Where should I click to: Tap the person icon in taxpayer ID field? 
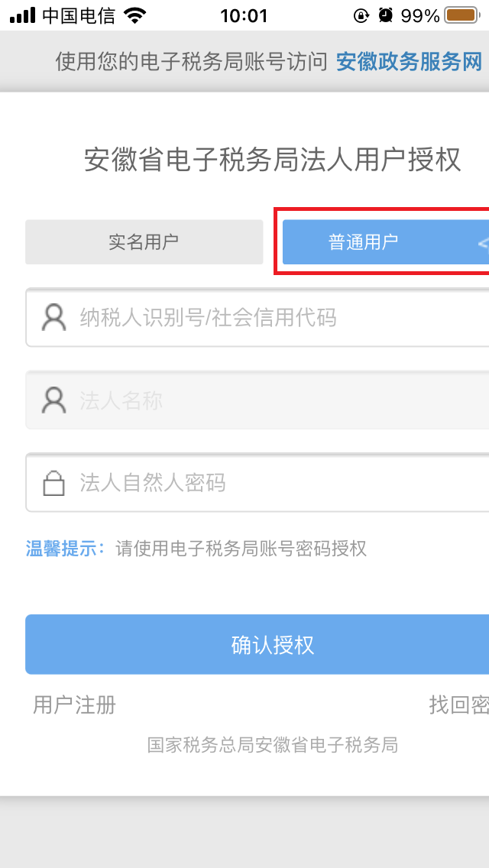click(x=53, y=318)
